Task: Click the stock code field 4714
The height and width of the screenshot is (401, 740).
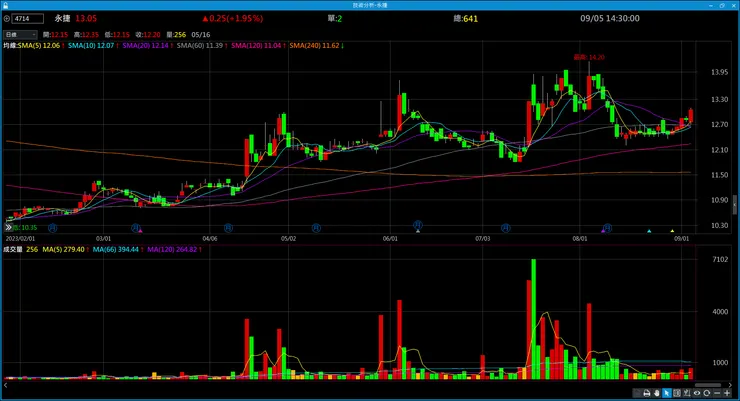Action: (28, 19)
